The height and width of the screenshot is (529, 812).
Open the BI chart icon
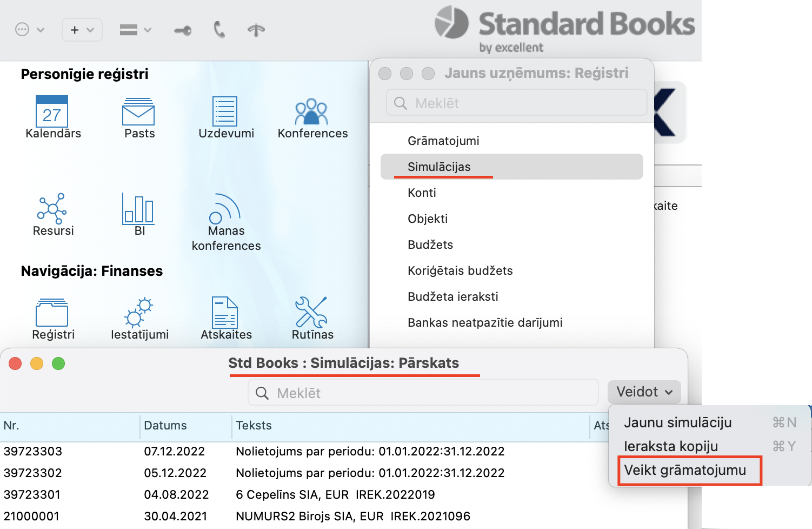click(x=139, y=209)
